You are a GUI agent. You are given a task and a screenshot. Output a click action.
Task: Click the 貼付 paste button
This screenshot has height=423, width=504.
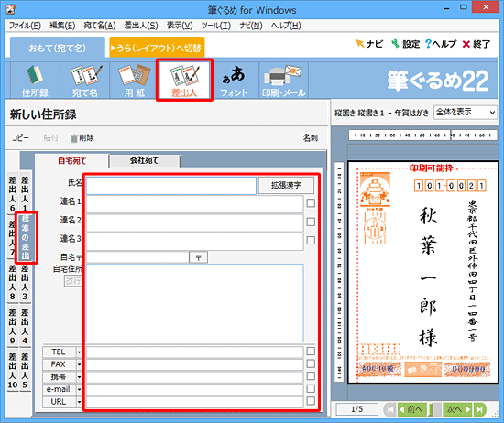[50, 138]
